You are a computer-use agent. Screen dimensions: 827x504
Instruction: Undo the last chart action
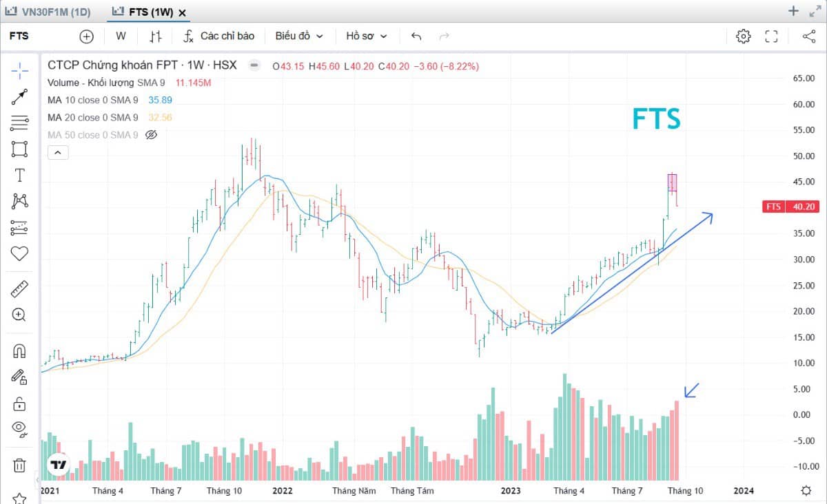[x=416, y=36]
